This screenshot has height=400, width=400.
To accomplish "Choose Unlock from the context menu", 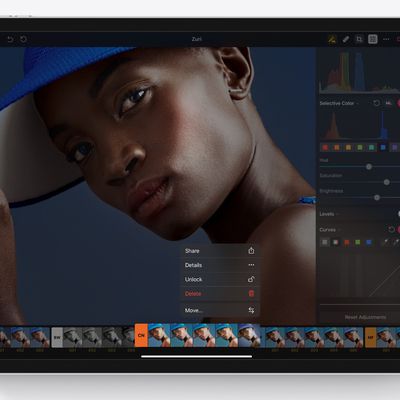I will tap(220, 279).
